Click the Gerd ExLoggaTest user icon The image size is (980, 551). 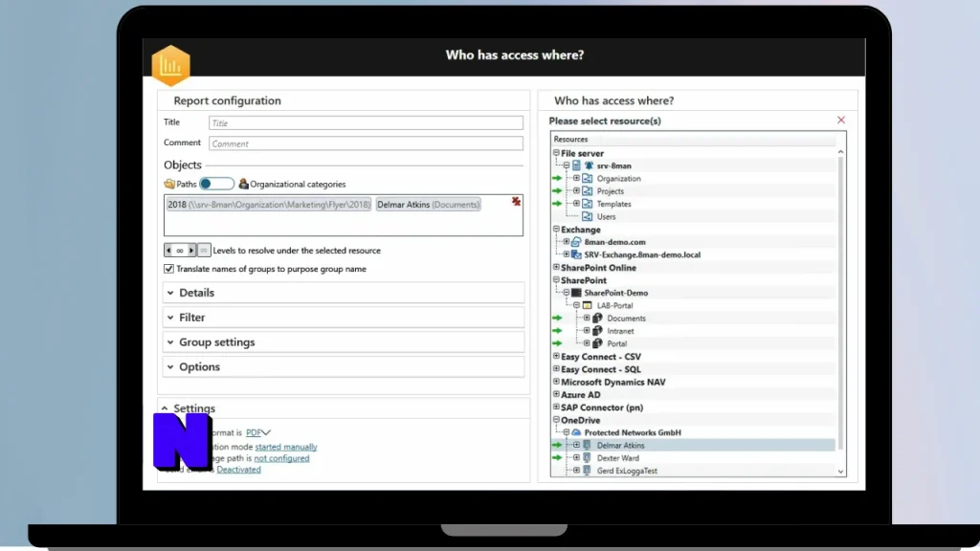(x=587, y=471)
